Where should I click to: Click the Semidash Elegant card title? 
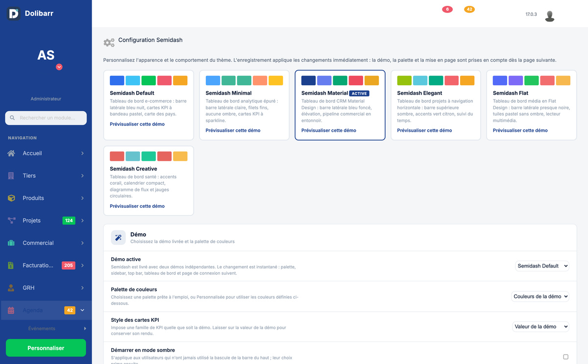click(x=419, y=93)
